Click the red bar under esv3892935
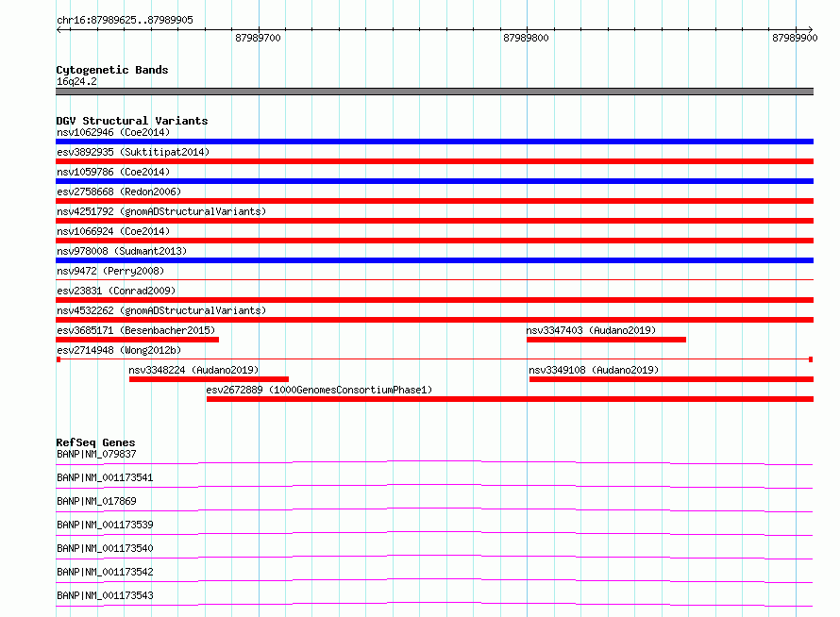Screen dimensions: 840x617 434,161
